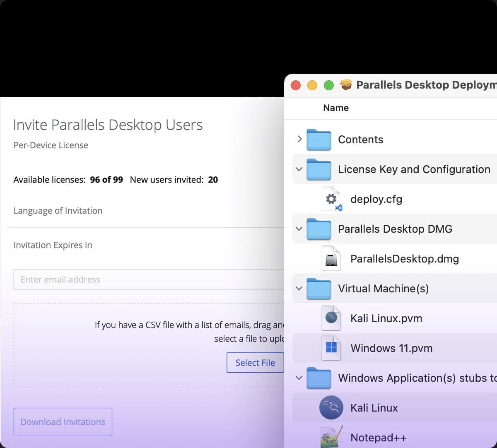Click the package icon in the title bar
This screenshot has height=448, width=497.
(x=347, y=84)
